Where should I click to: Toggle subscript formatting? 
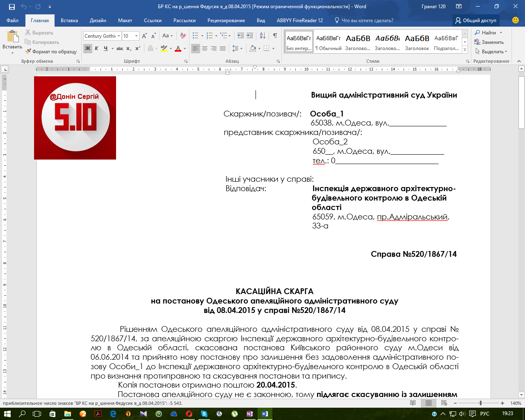click(x=129, y=48)
